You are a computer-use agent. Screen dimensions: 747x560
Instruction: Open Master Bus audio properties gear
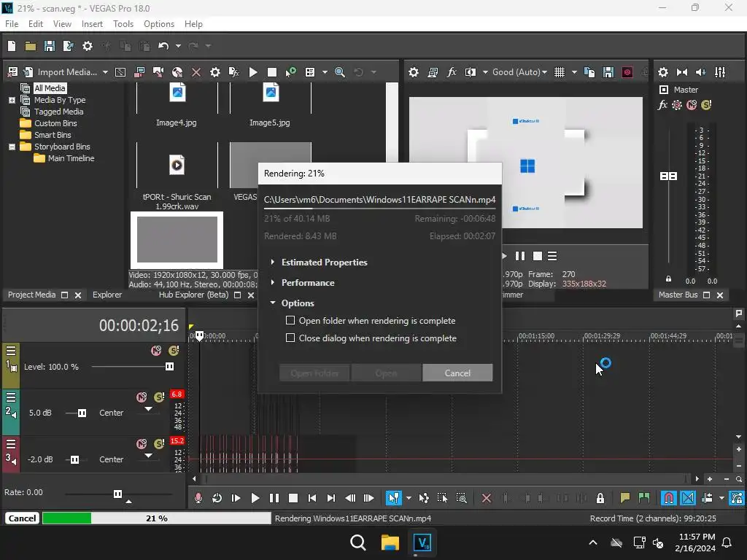click(x=662, y=72)
